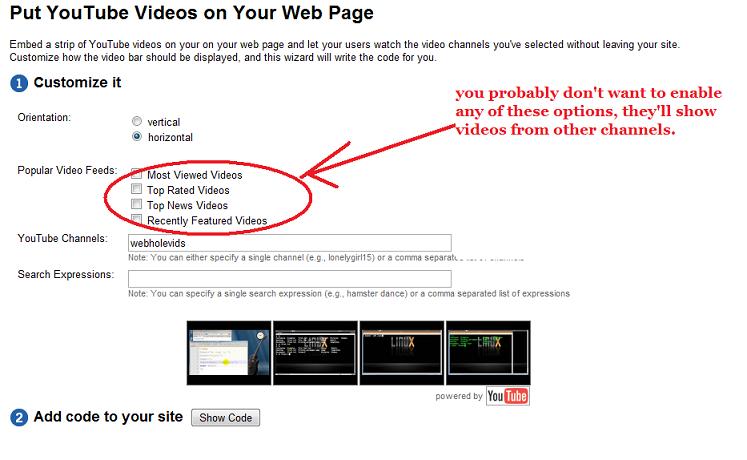Open the fourth video thumbnail with green text

[x=488, y=353]
